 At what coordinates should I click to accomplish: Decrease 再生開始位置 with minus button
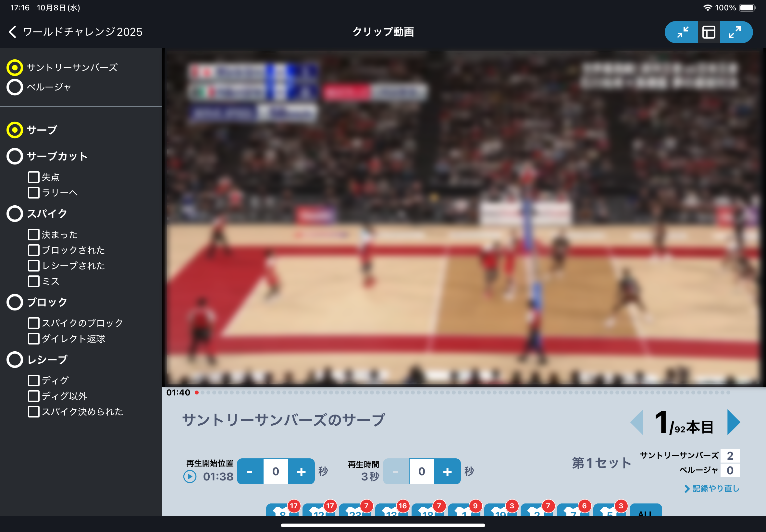[250, 471]
